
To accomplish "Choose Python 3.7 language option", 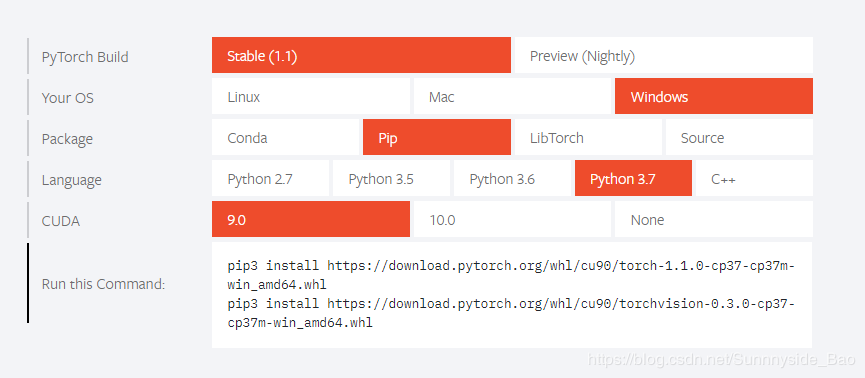I will pos(633,178).
